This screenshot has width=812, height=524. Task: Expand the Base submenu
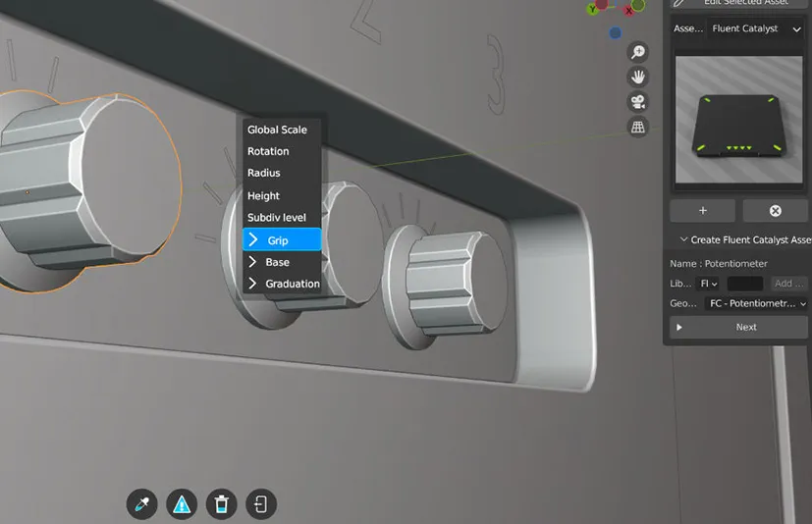(x=281, y=262)
